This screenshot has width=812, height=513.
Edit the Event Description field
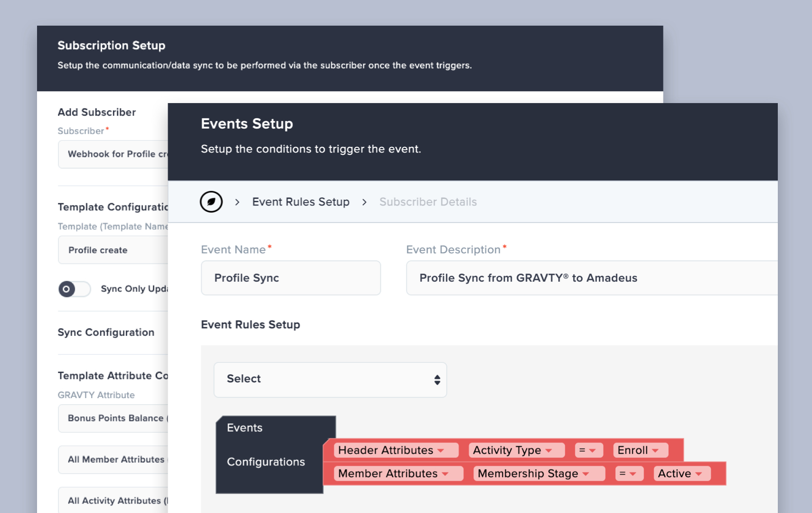[592, 278]
